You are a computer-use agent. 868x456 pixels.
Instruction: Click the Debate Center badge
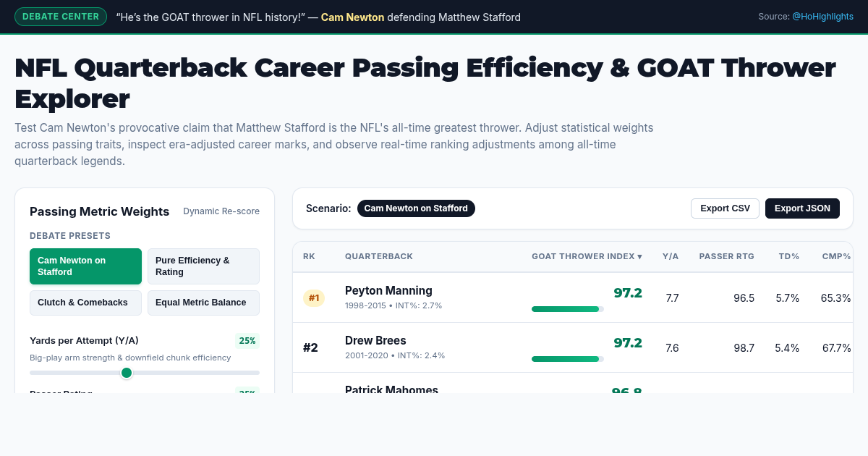coord(61,17)
